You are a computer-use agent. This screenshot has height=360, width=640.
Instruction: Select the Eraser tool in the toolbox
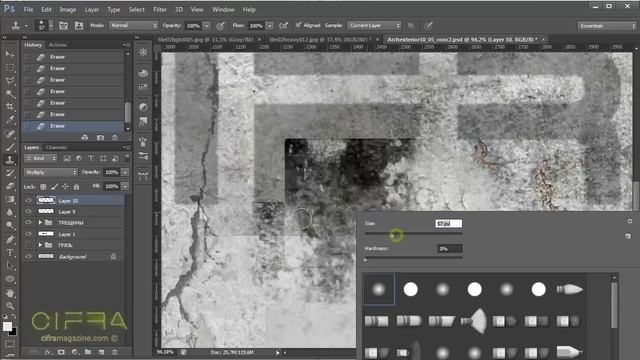10,186
